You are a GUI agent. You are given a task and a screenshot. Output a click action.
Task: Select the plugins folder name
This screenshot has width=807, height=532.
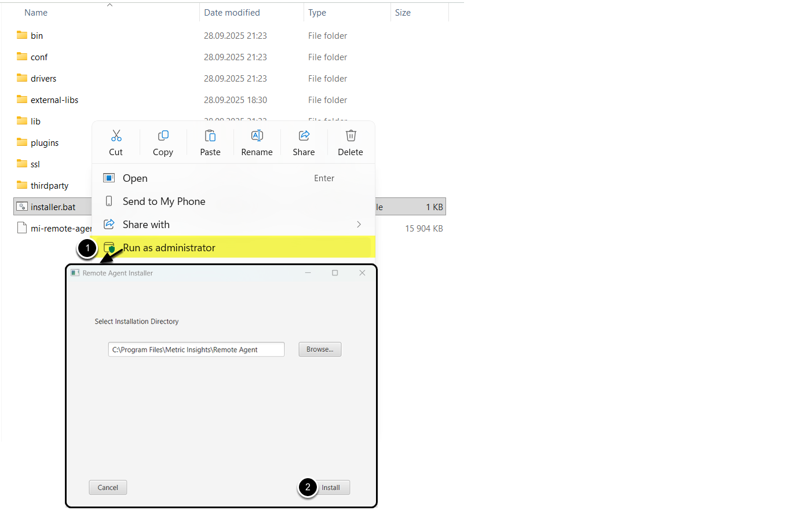(x=45, y=143)
